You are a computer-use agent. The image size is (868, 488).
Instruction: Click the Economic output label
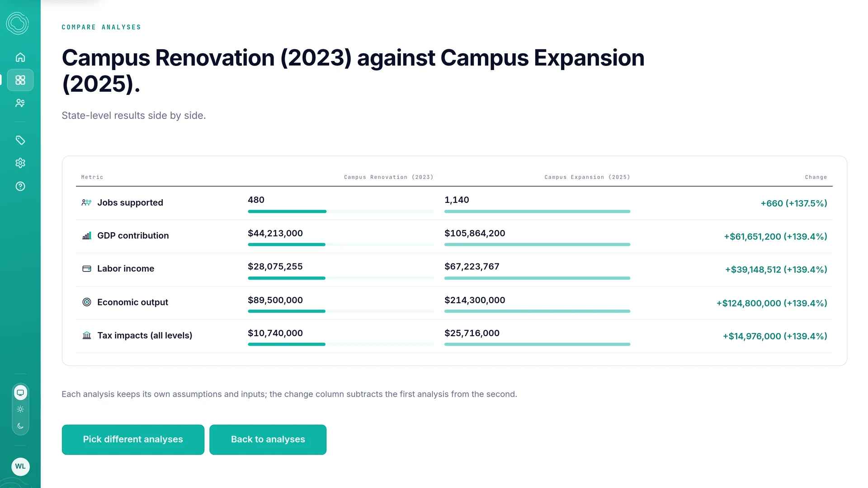tap(132, 302)
